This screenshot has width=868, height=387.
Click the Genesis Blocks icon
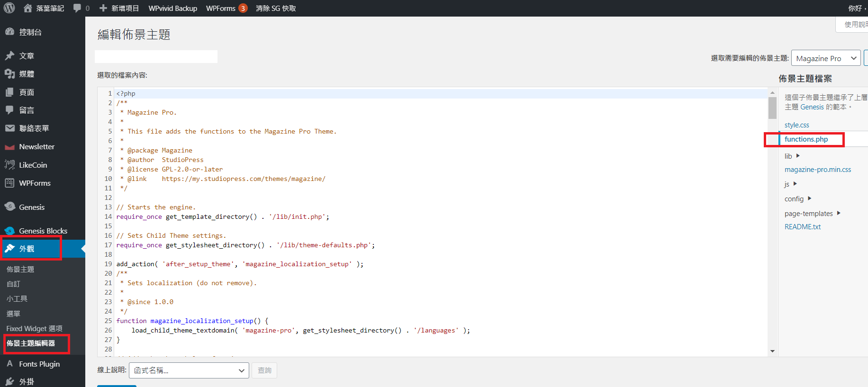point(9,231)
